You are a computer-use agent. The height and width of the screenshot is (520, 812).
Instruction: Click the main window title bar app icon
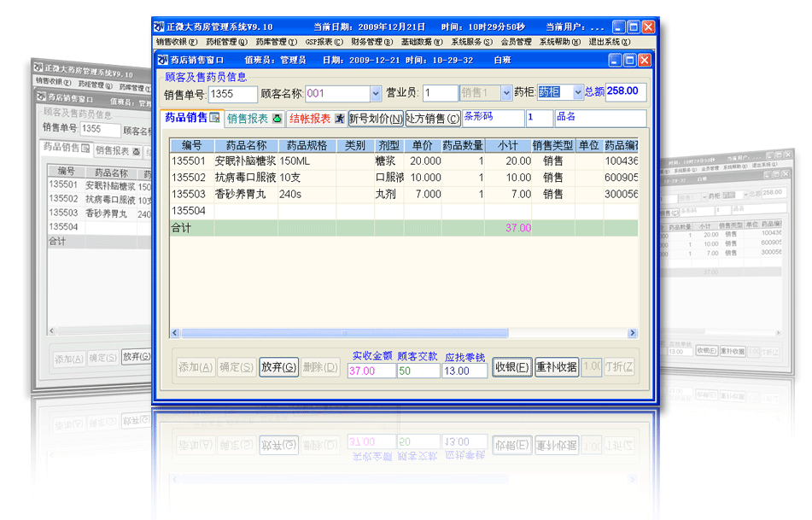click(x=158, y=26)
